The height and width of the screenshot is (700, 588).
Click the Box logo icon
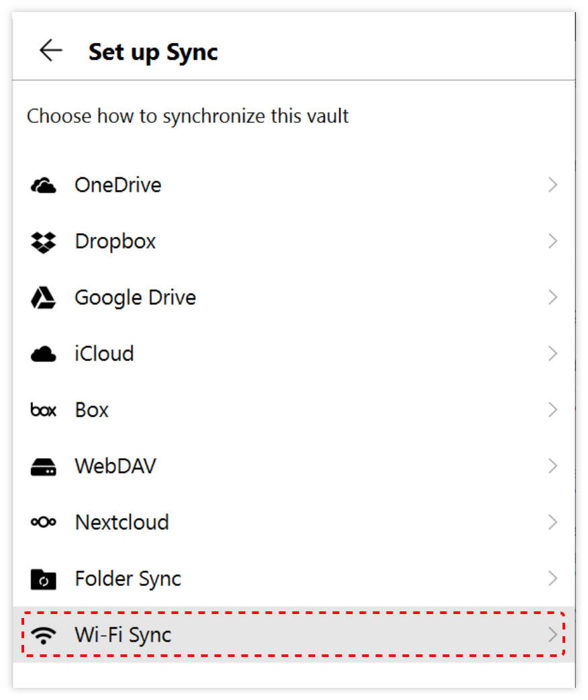coord(43,410)
